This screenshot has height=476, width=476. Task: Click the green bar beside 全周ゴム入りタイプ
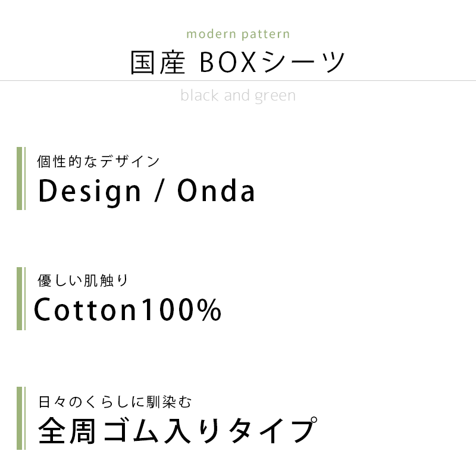pyautogui.click(x=20, y=418)
